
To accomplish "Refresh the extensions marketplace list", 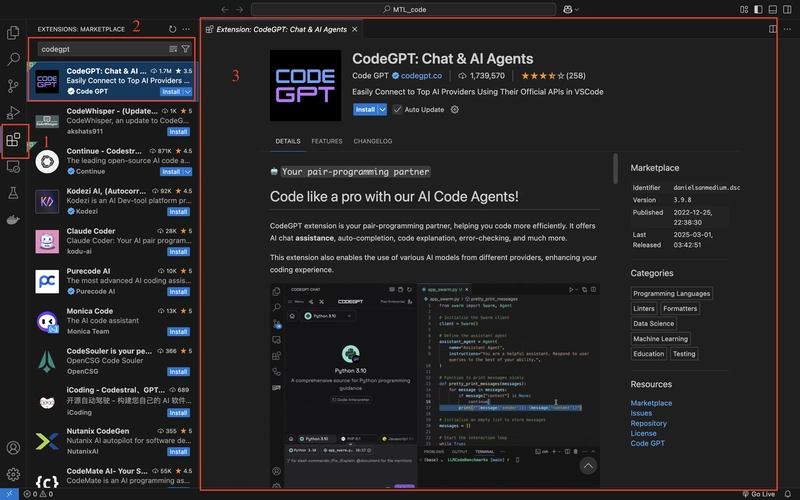I will 172,29.
